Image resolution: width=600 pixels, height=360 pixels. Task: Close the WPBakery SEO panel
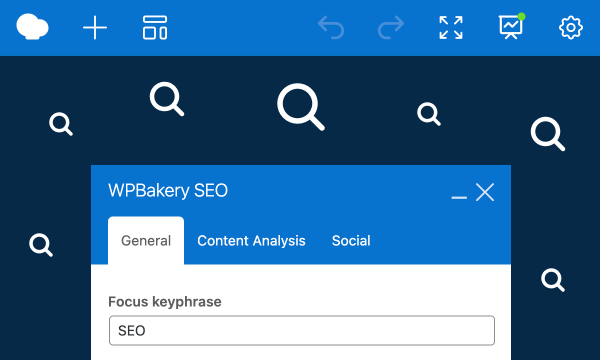[485, 192]
